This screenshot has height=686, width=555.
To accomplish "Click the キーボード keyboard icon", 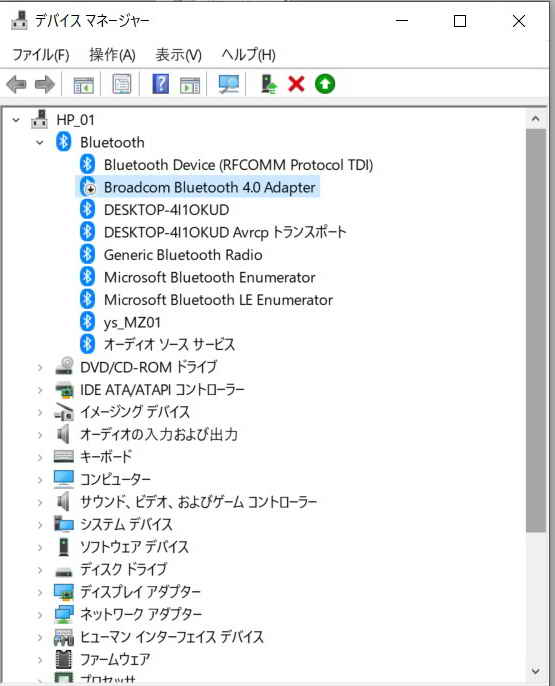I will coord(63,456).
